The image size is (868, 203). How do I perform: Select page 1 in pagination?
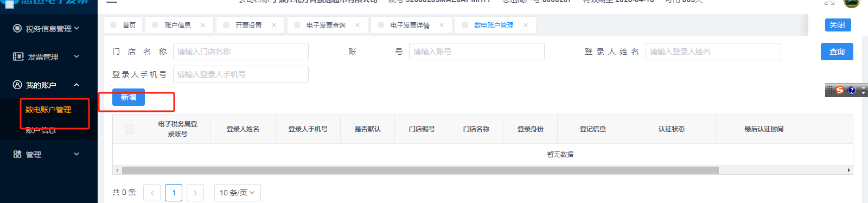point(174,193)
